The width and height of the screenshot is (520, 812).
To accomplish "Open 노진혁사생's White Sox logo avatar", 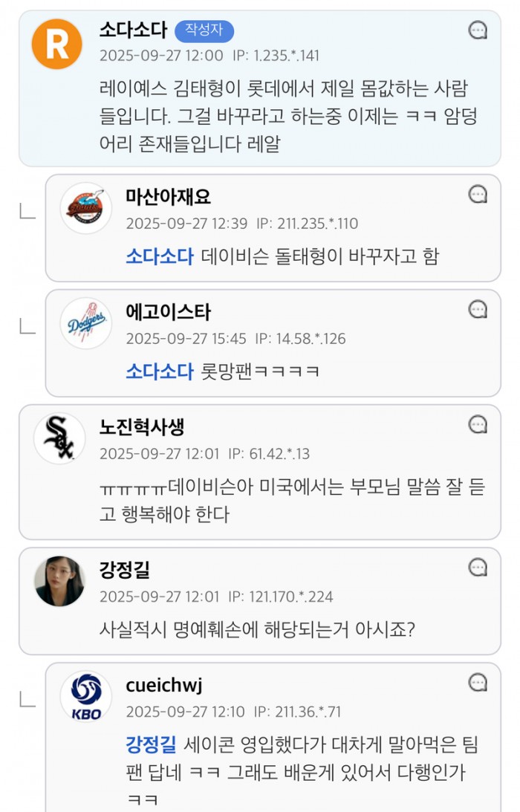I will [x=59, y=439].
